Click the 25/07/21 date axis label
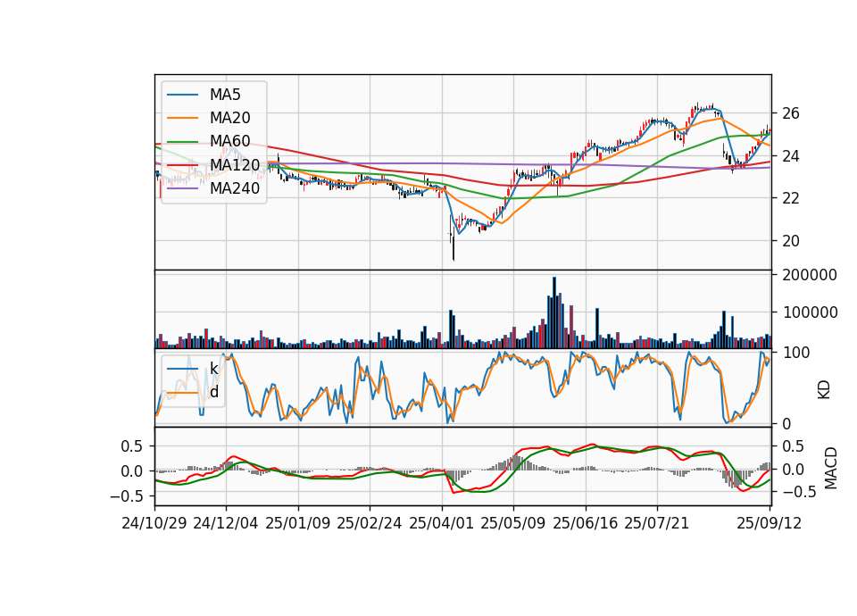 656,523
